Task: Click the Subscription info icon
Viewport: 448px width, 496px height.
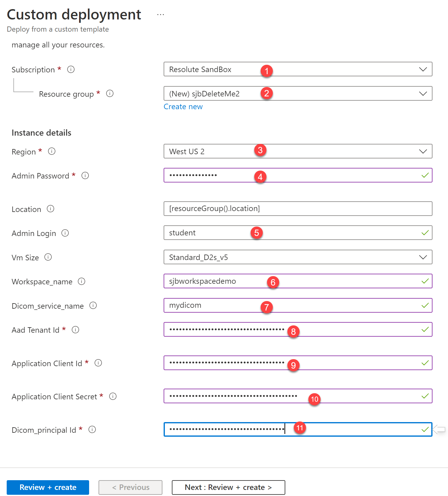Action: [x=71, y=69]
